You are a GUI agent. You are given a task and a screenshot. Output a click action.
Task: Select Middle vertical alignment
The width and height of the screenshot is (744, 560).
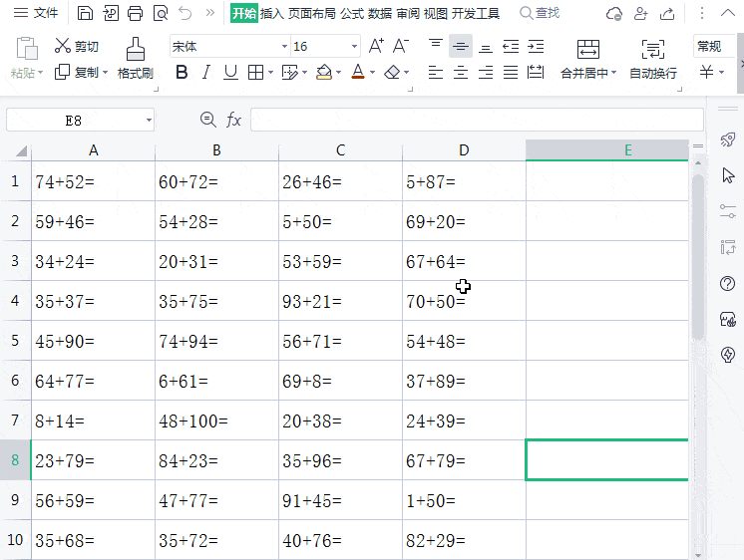[460, 46]
